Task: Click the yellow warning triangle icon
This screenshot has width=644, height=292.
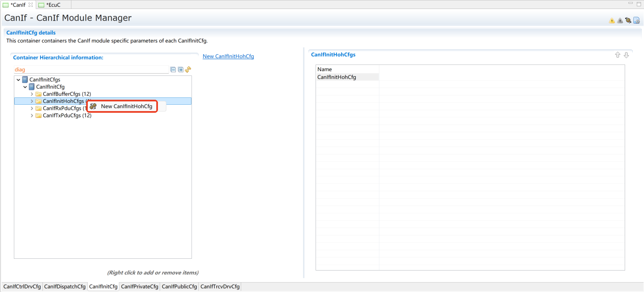Action: [612, 21]
